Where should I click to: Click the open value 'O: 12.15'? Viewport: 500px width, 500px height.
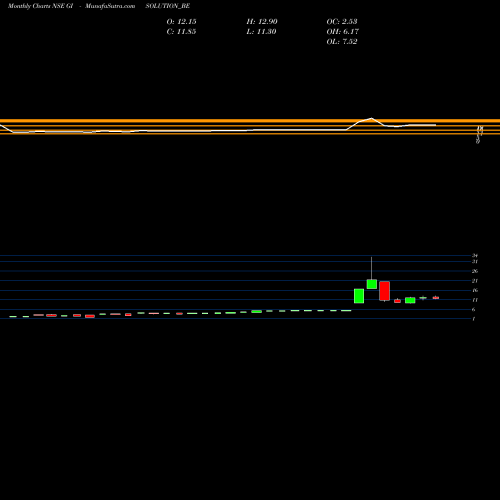point(181,22)
